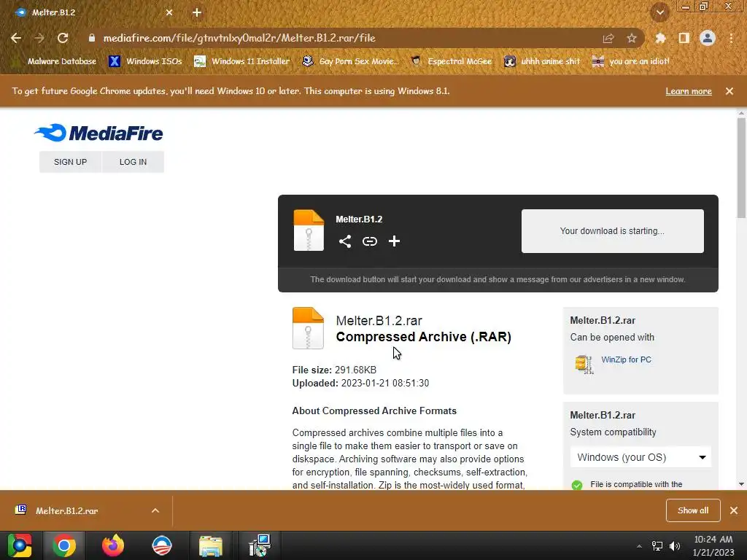Screen dimensions: 747x560
Task: Open the Malware Database bookmark
Action: [55, 61]
